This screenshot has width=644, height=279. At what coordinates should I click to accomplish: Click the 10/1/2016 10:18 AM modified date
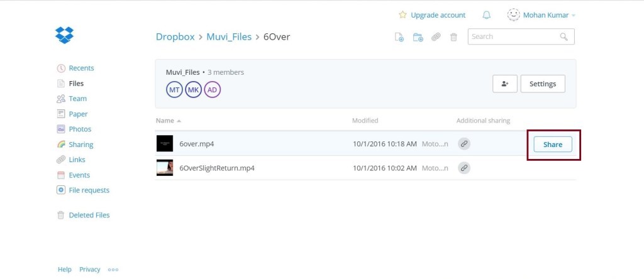(385, 144)
